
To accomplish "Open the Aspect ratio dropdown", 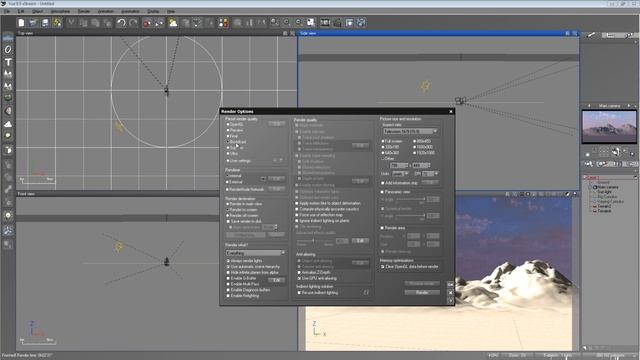I will pyautogui.click(x=410, y=131).
